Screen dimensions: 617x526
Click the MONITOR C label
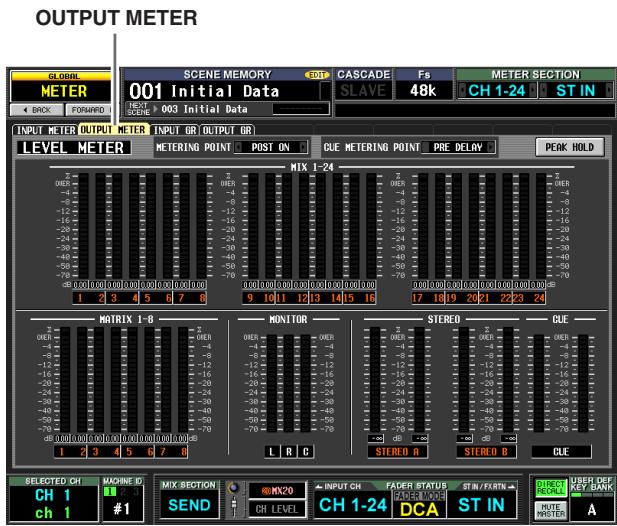[306, 452]
